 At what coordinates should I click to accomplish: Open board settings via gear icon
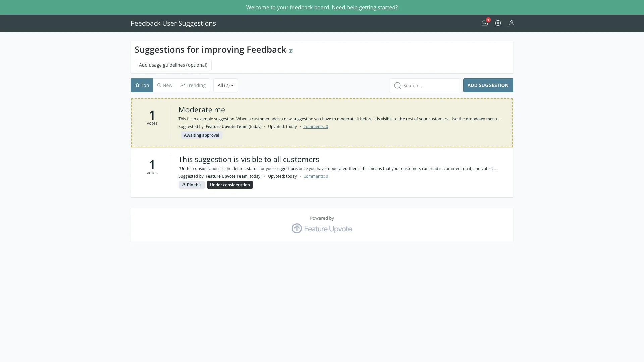tap(498, 23)
